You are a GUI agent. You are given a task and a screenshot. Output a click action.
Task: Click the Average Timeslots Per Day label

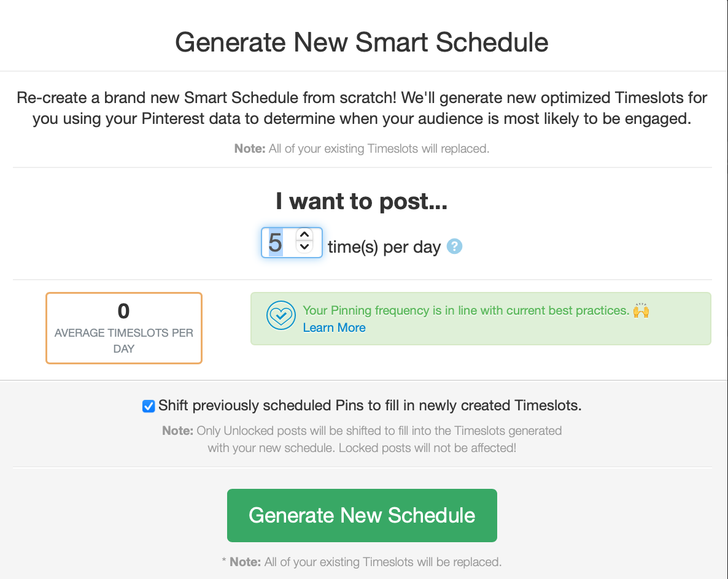(x=123, y=340)
